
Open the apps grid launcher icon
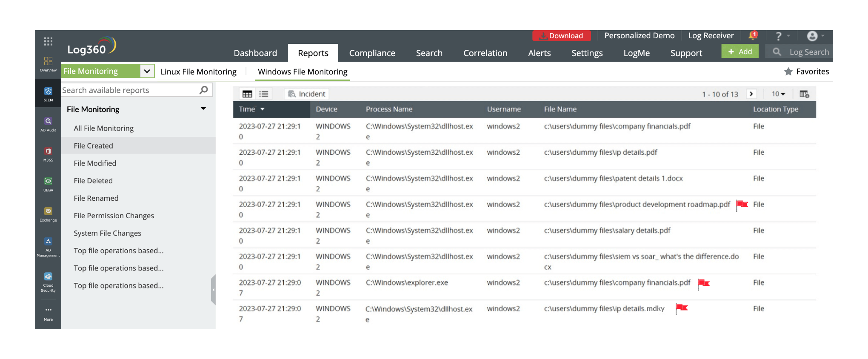pyautogui.click(x=48, y=41)
